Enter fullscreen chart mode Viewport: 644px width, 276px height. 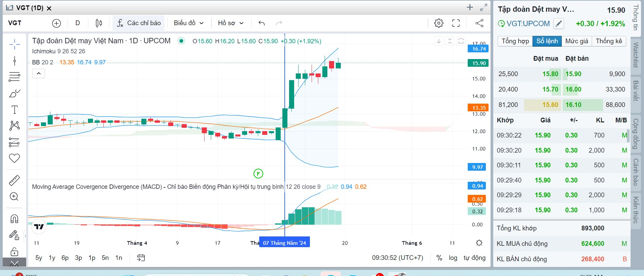point(456,23)
